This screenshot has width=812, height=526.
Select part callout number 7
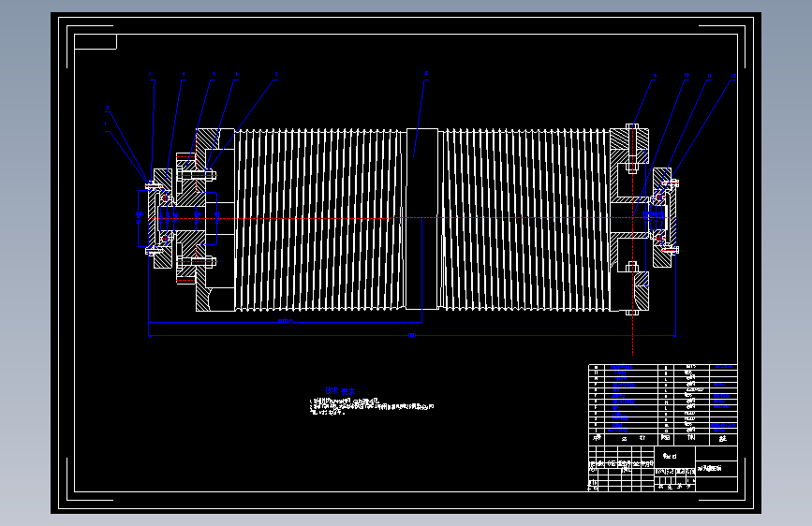(x=276, y=74)
